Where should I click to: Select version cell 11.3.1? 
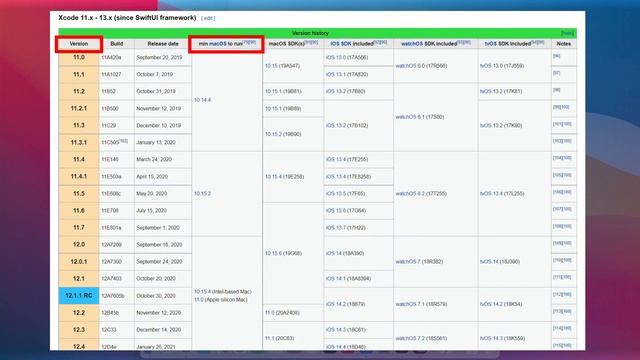click(79, 142)
